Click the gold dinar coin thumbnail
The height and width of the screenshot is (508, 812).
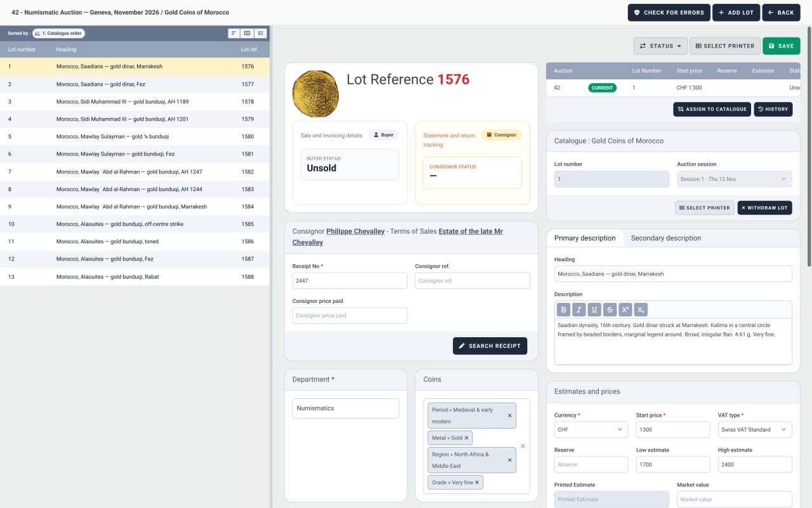[x=315, y=94]
